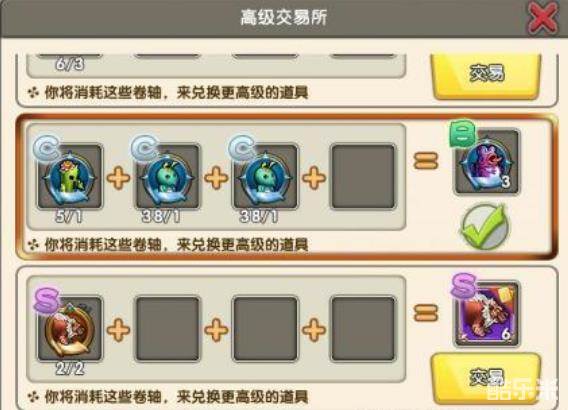The height and width of the screenshot is (410, 568).
Task: Tap the third-slot green rabbit scroll icon
Action: tap(266, 176)
